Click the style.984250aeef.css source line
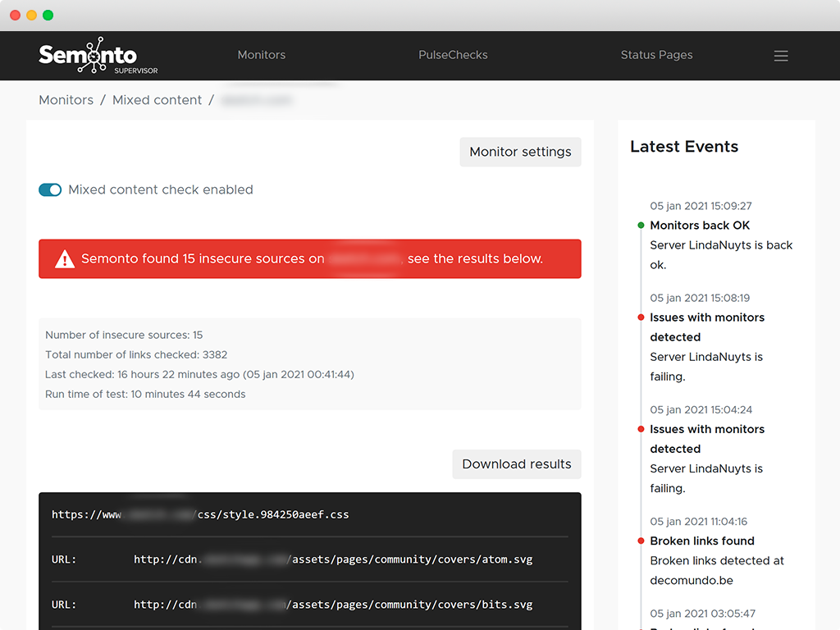The image size is (840, 630). (x=200, y=514)
